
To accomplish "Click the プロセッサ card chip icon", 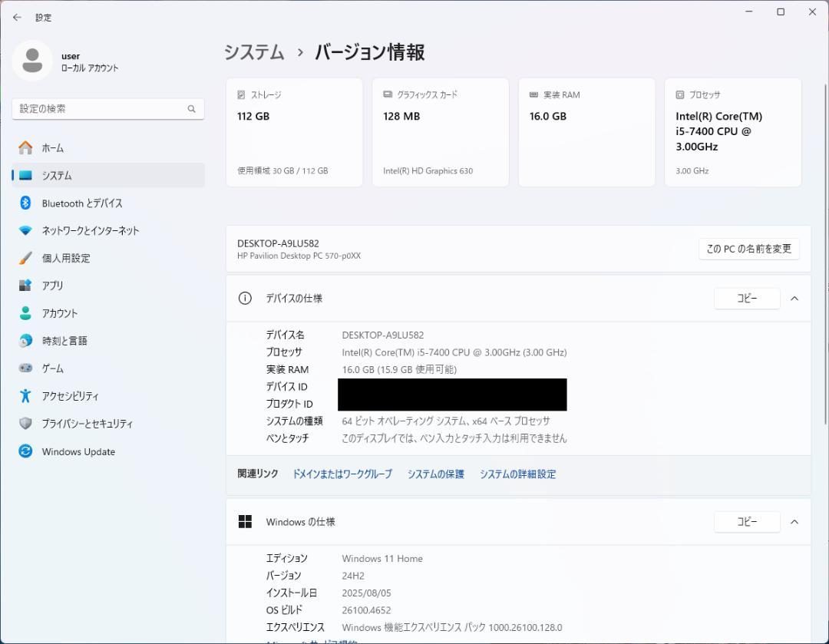I will (680, 94).
